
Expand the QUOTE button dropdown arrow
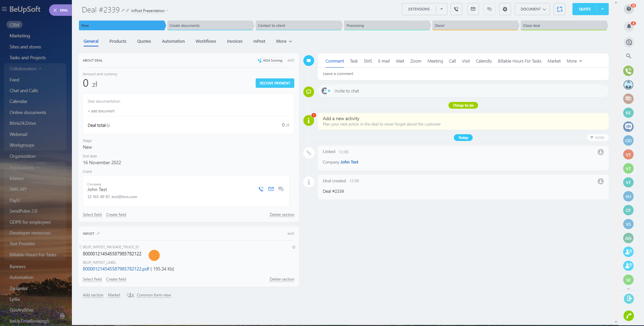(x=602, y=9)
